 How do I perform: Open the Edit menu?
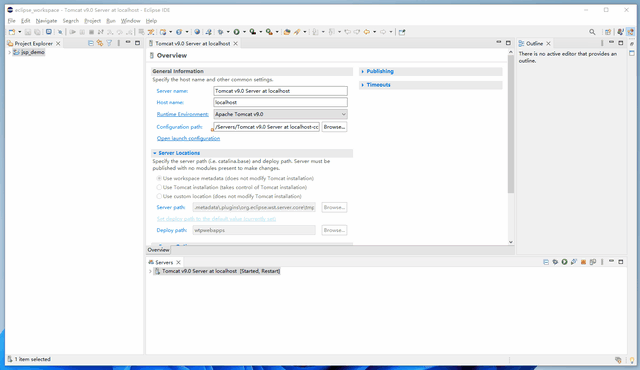point(26,21)
